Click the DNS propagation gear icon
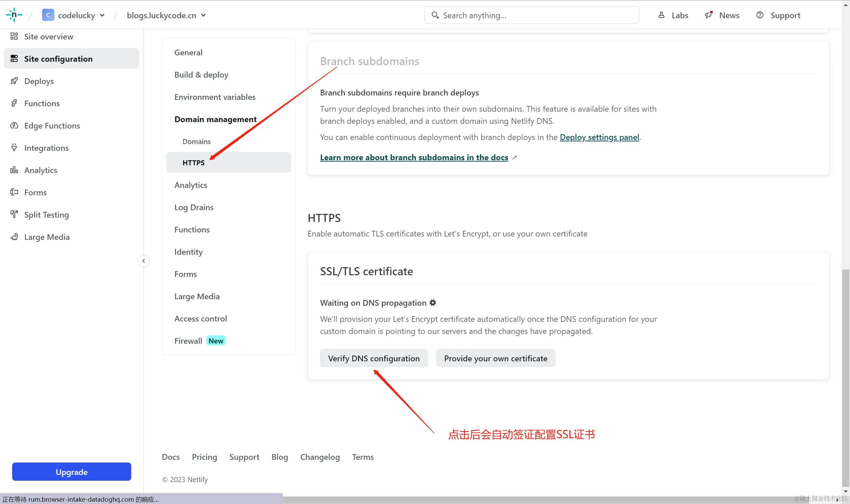 pyautogui.click(x=433, y=302)
